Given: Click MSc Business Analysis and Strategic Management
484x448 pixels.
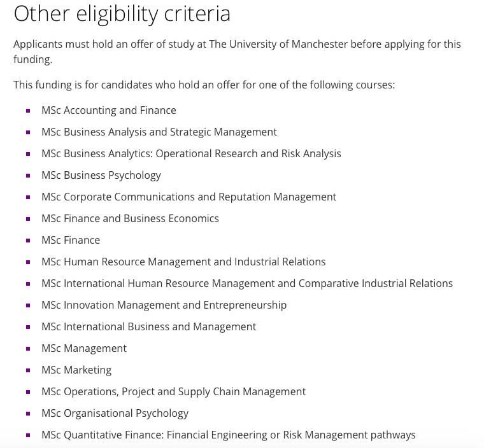Looking at the screenshot, I should click(x=159, y=132).
